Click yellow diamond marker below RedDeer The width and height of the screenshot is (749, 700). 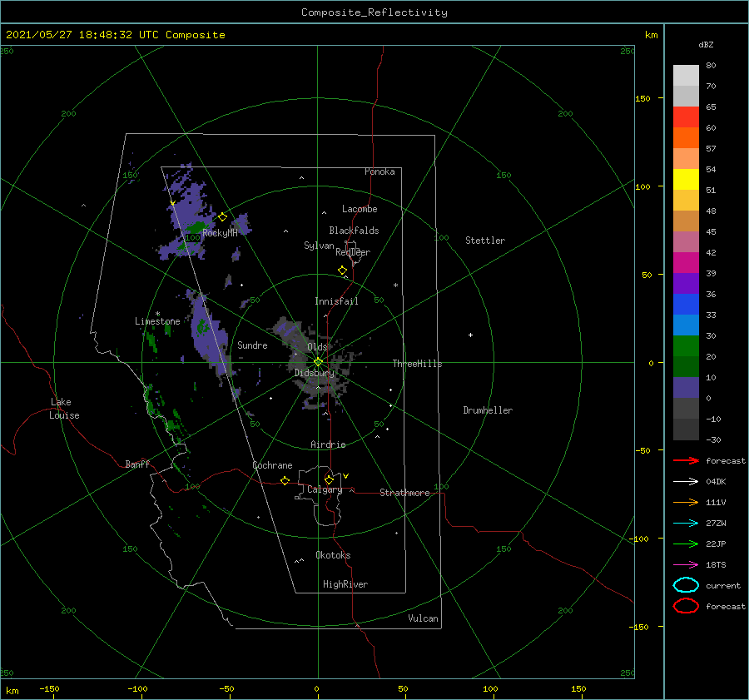tap(343, 271)
